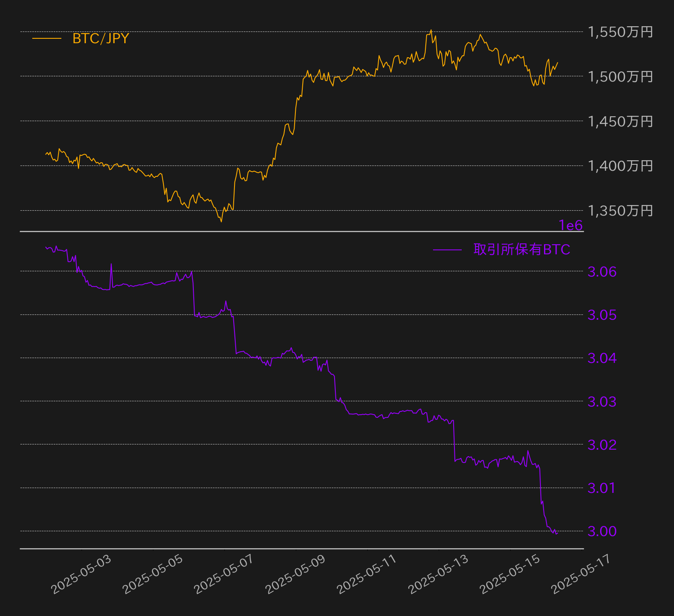Click the BTC/JPY legend label
674x616 pixels.
pyautogui.click(x=100, y=38)
